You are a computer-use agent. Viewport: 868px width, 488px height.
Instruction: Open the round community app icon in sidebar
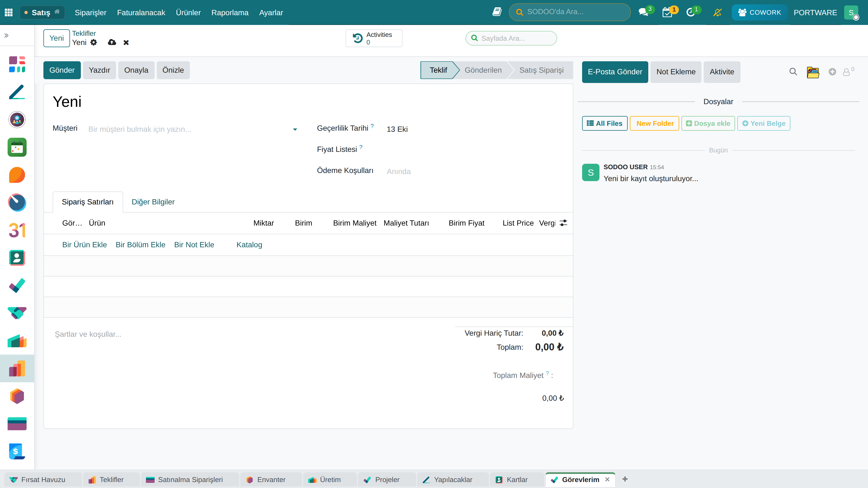[17, 120]
